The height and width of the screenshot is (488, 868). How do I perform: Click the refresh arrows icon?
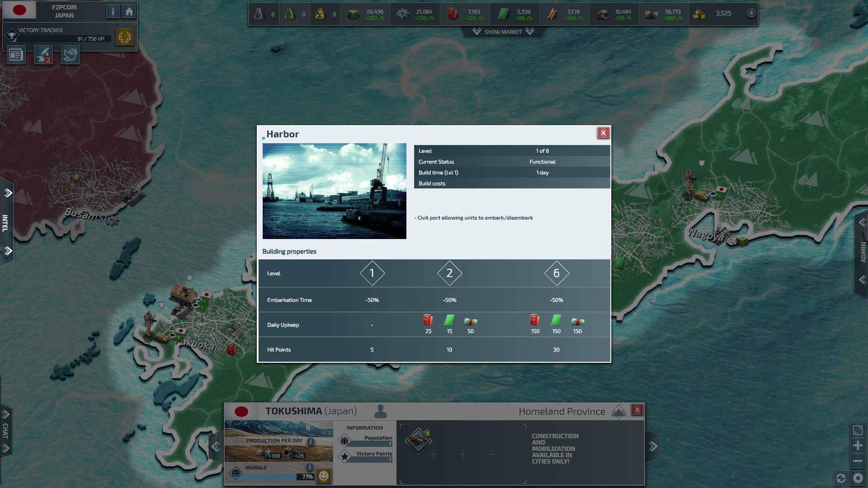[x=841, y=478]
